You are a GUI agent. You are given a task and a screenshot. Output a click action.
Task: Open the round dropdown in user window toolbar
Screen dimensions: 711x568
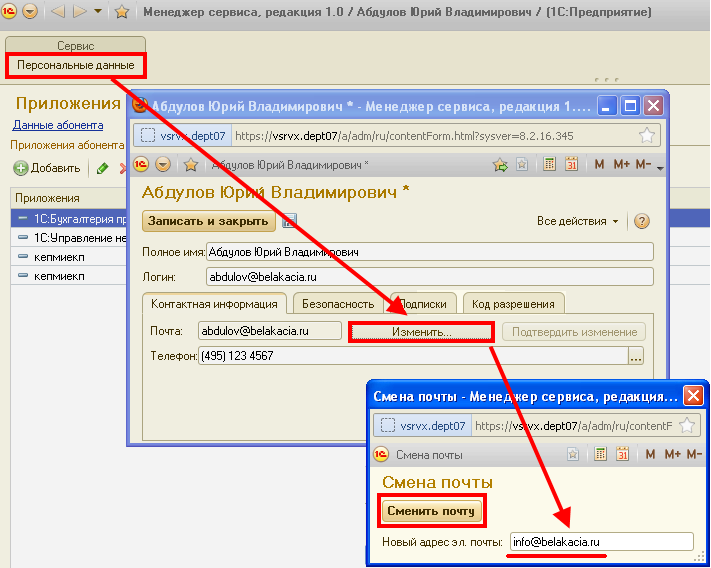tap(163, 165)
